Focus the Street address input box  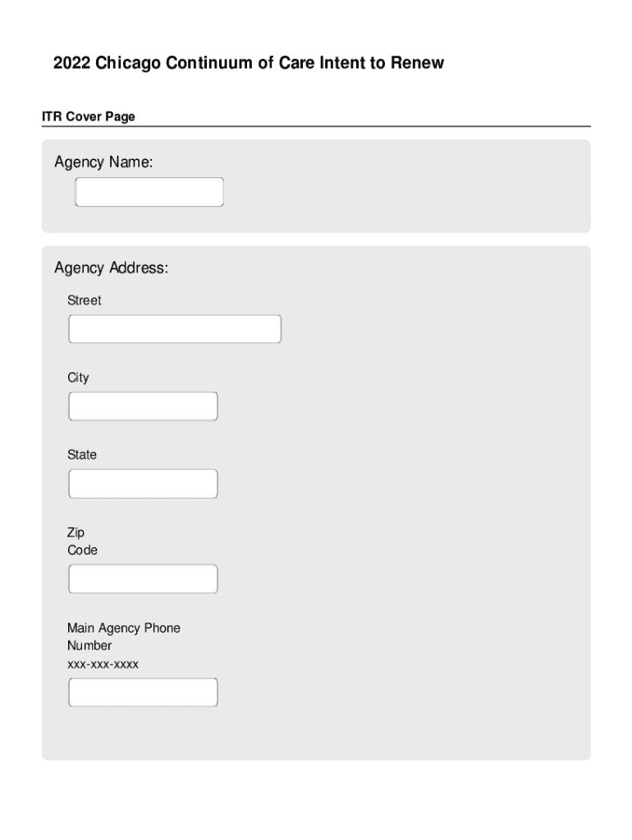point(175,329)
